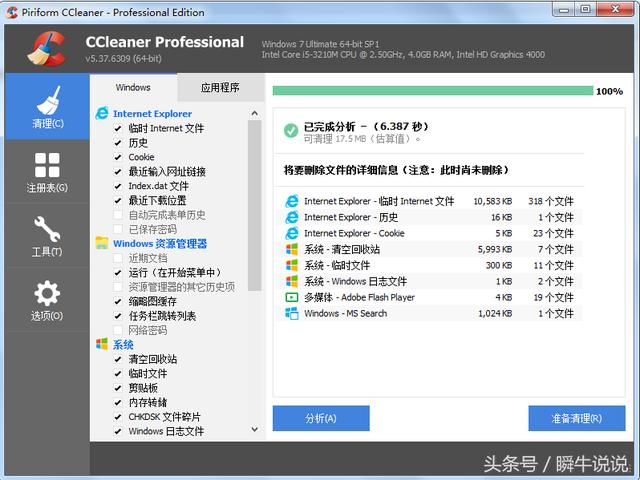
Task: Select result row Internet Explorer - 临时 Internet 文件
Action: (x=429, y=201)
